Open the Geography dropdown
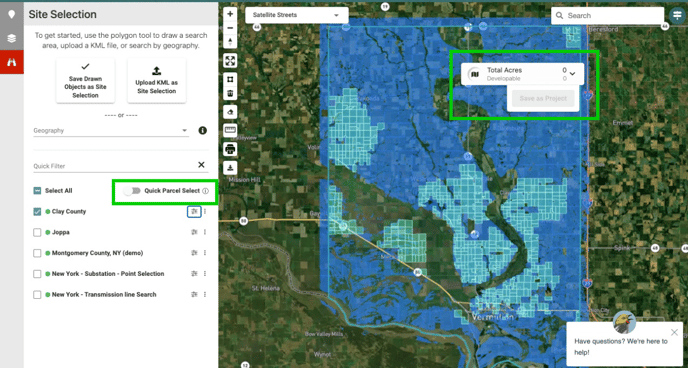Viewport: 688px width, 368px height. (111, 131)
